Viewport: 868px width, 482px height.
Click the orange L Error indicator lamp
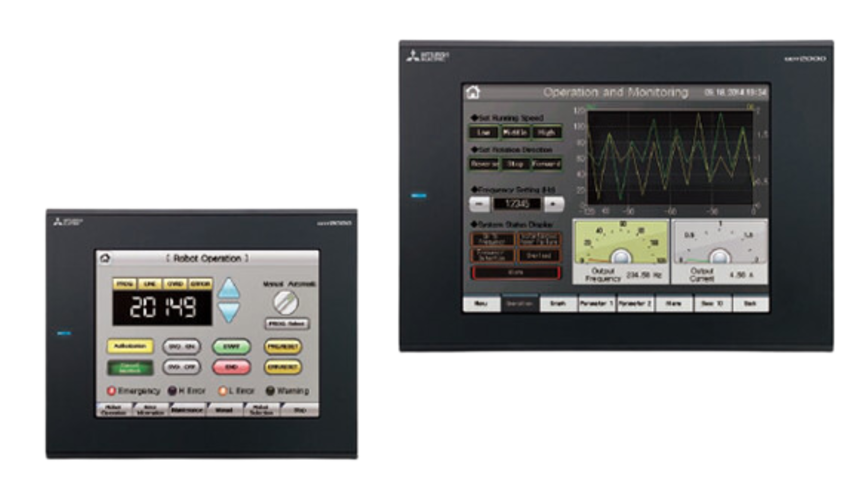point(222,391)
